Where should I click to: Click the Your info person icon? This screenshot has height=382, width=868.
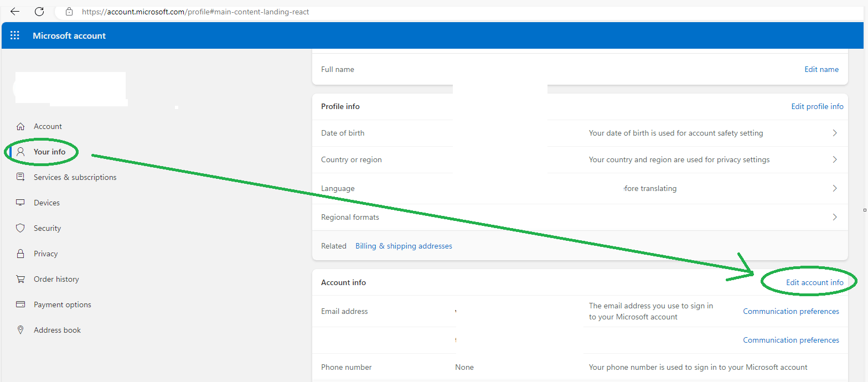coord(20,152)
